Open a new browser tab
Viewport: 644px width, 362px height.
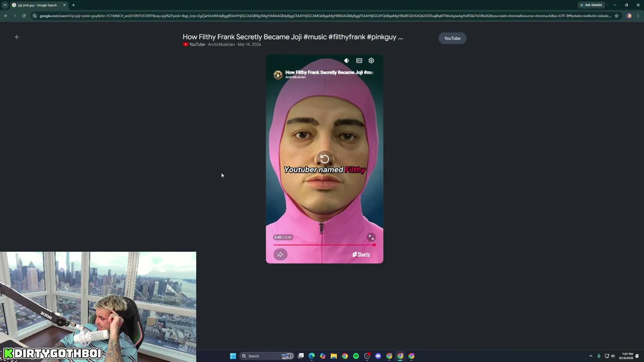pyautogui.click(x=73, y=5)
